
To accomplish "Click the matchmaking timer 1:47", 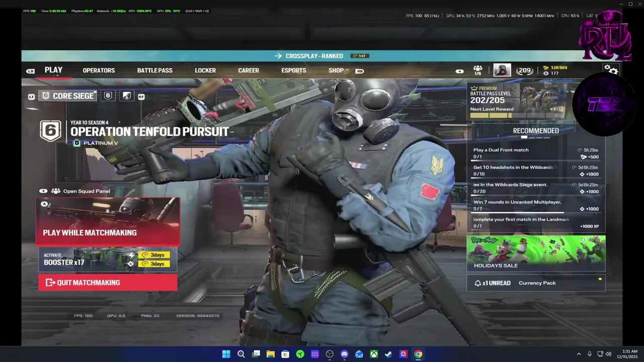I will point(359,56).
